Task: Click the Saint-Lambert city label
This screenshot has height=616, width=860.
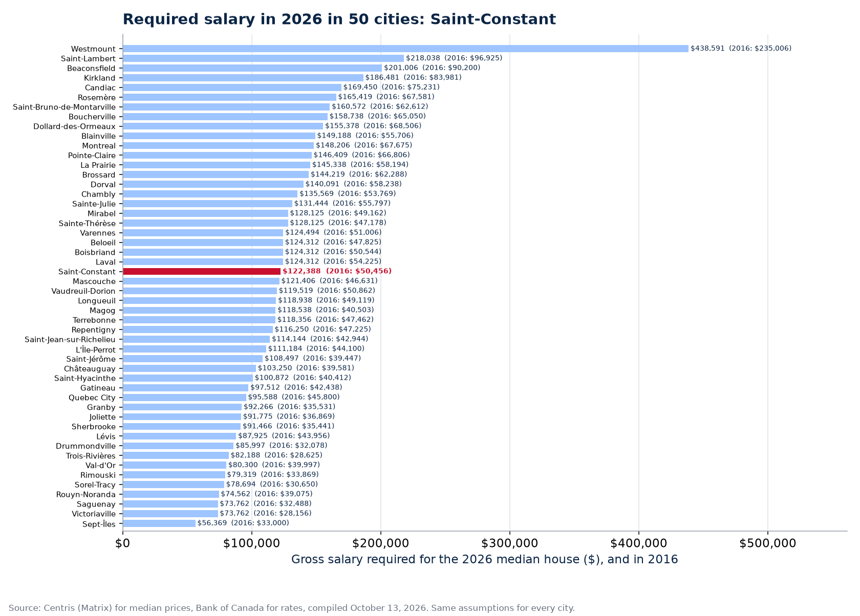Action: (x=89, y=59)
